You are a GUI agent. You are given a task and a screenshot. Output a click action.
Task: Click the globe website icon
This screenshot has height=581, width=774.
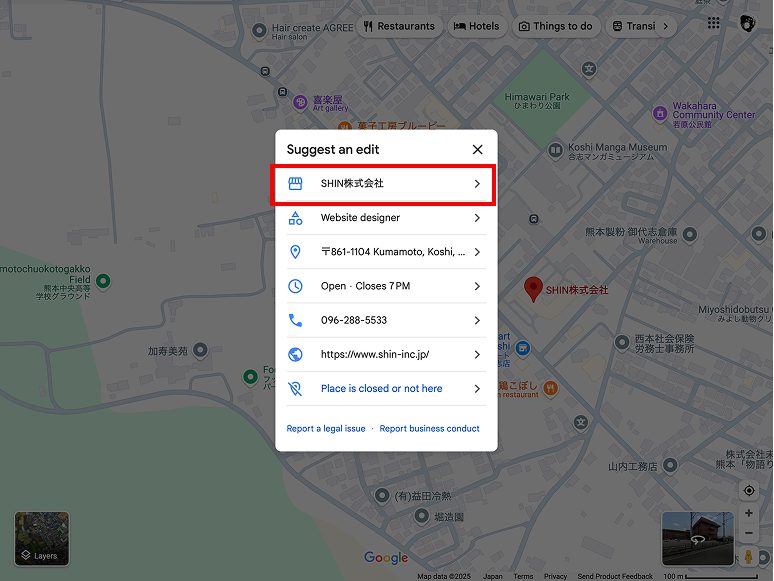coord(295,354)
